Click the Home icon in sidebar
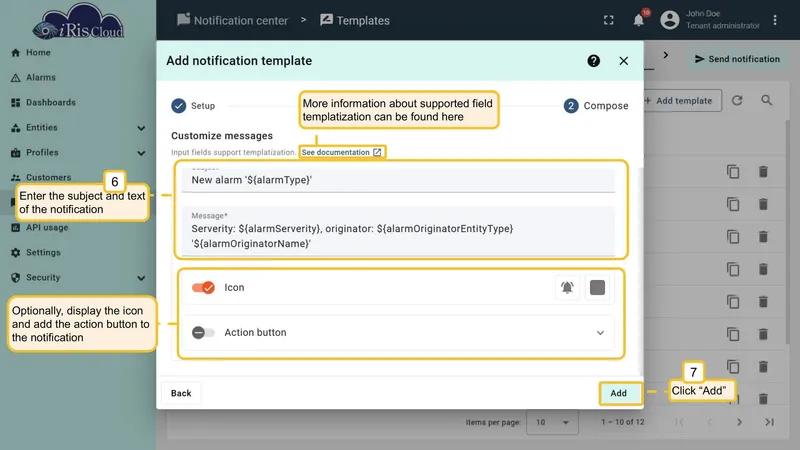Image resolution: width=800 pixels, height=450 pixels. (15, 53)
